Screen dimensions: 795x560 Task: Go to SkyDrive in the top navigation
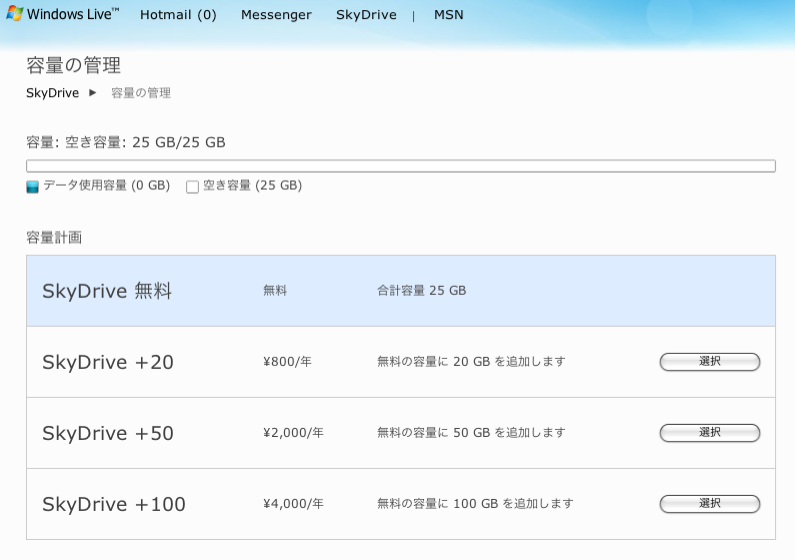(x=366, y=15)
